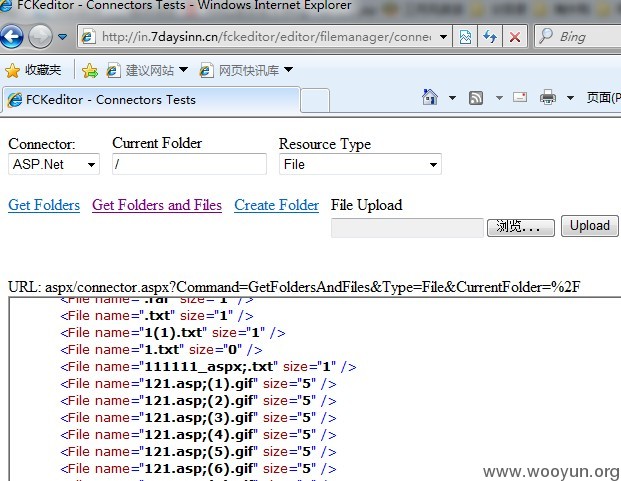This screenshot has width=621, height=481.
Task: Click the Get Folders link
Action: 44,205
